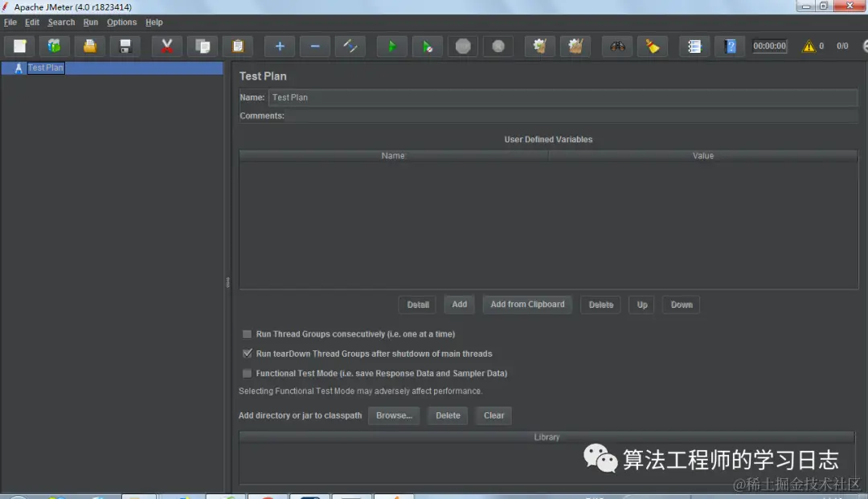The width and height of the screenshot is (868, 499).
Task: Click the Add variable button
Action: coord(459,305)
